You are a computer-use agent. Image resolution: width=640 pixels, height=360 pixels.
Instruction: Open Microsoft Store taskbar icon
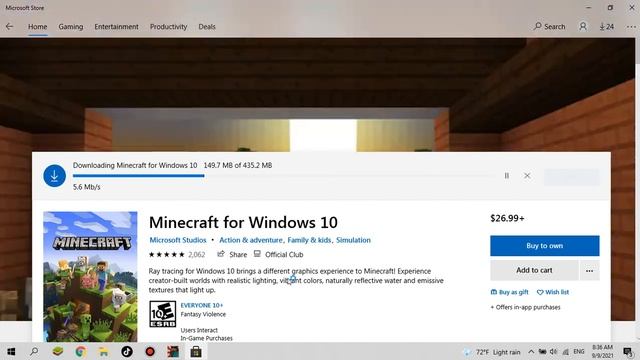click(x=196, y=351)
